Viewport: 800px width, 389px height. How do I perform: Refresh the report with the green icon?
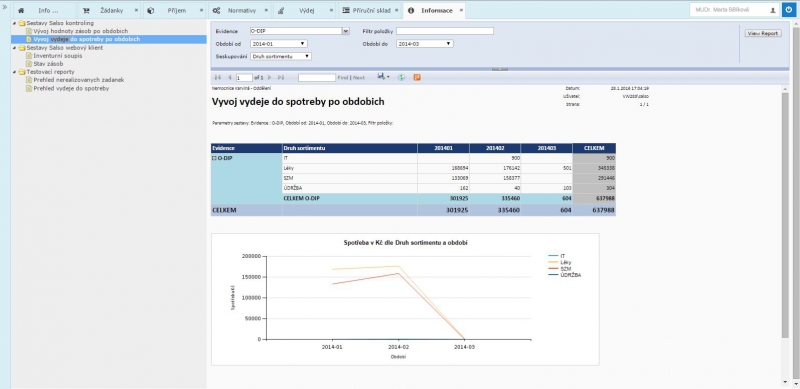coord(401,78)
